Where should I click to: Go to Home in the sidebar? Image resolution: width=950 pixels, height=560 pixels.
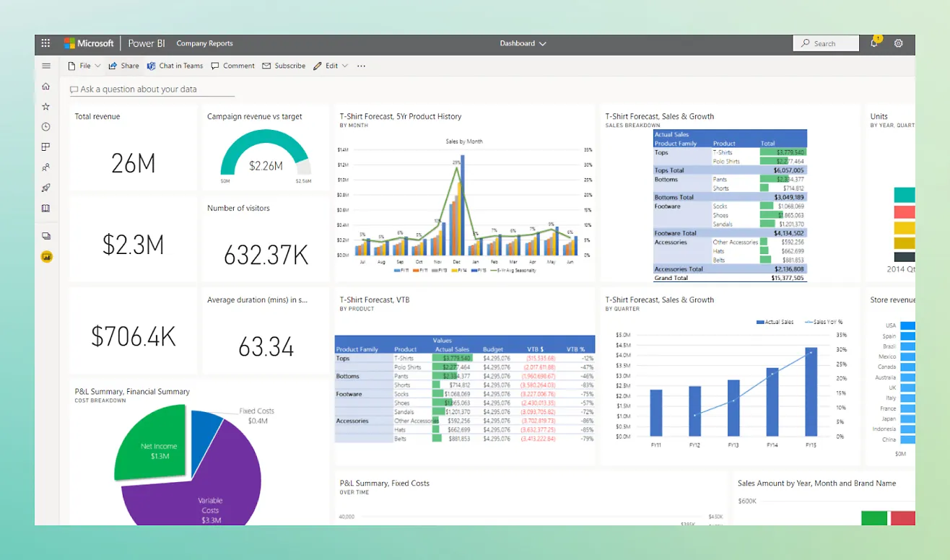46,87
